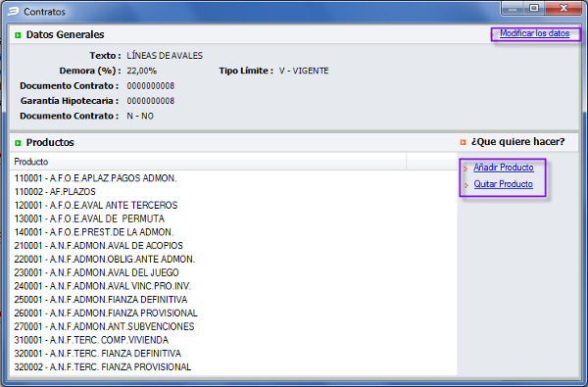588x387 pixels.
Task: Select row 210001 - A.N.F.ADMON.AVAL DE ACOPIOS
Action: click(233, 246)
